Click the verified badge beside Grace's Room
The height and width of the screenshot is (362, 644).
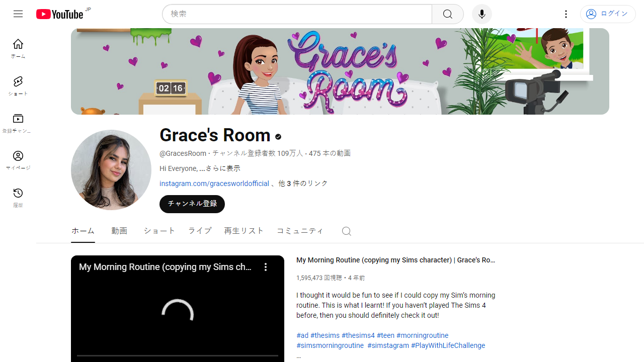pos(278,136)
